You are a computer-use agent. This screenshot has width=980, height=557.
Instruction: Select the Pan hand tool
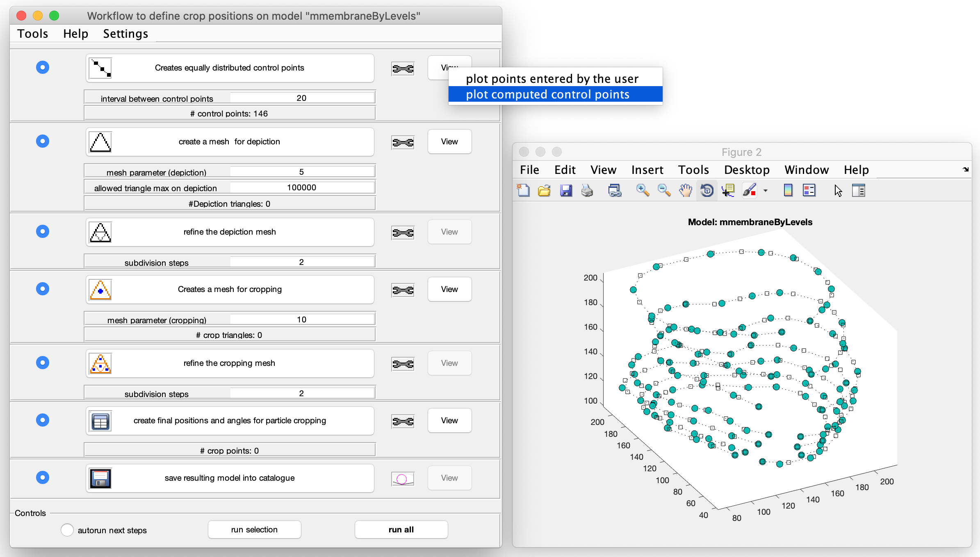685,191
